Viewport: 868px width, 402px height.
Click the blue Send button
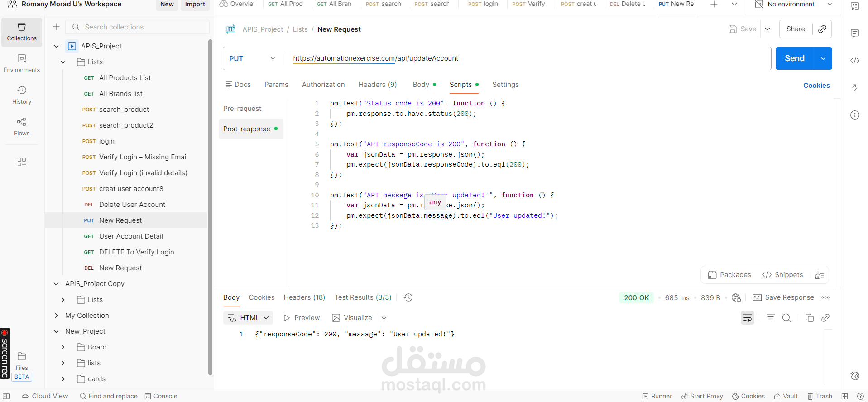(x=795, y=58)
